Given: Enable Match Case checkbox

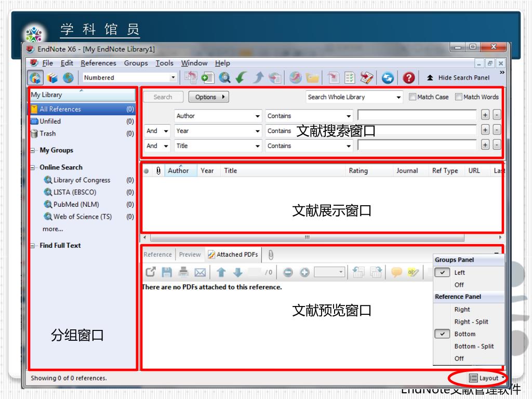Looking at the screenshot, I should coord(412,97).
